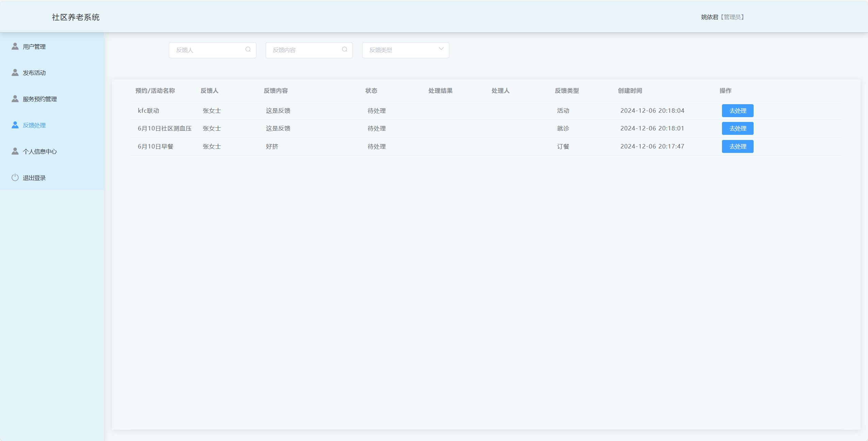Click admin name 姚依君 in the header
Image resolution: width=868 pixels, height=441 pixels.
(709, 17)
